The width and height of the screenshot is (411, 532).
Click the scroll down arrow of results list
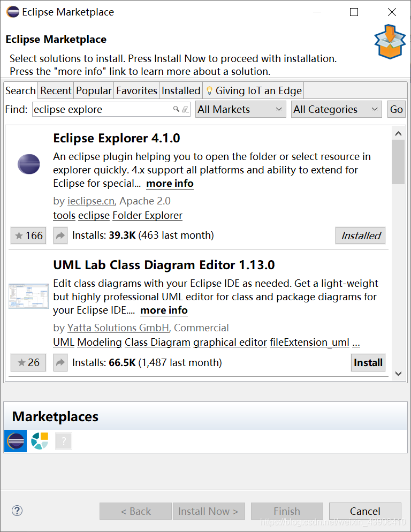[x=399, y=374]
